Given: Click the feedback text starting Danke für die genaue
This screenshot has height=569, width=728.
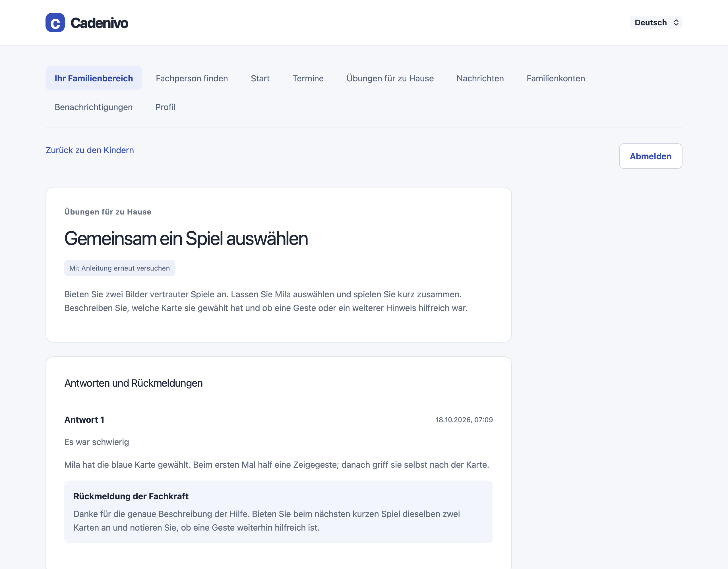Looking at the screenshot, I should [x=267, y=520].
